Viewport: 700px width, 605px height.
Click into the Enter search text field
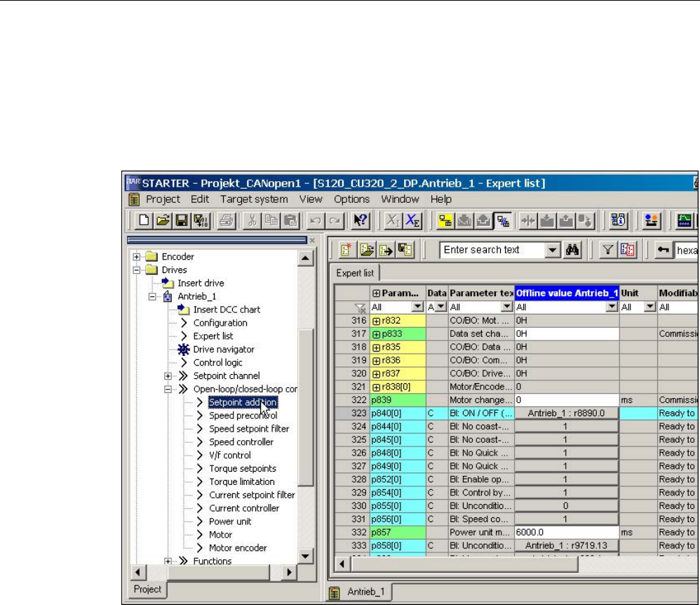tap(492, 250)
